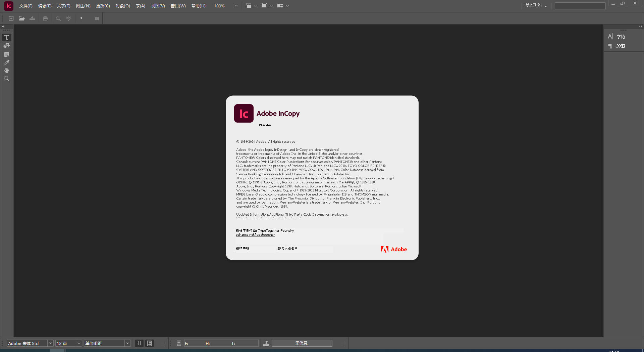This screenshot has height=352, width=644.
Task: Click the 1999-2024 Adobe copyright line
Action: click(x=266, y=142)
